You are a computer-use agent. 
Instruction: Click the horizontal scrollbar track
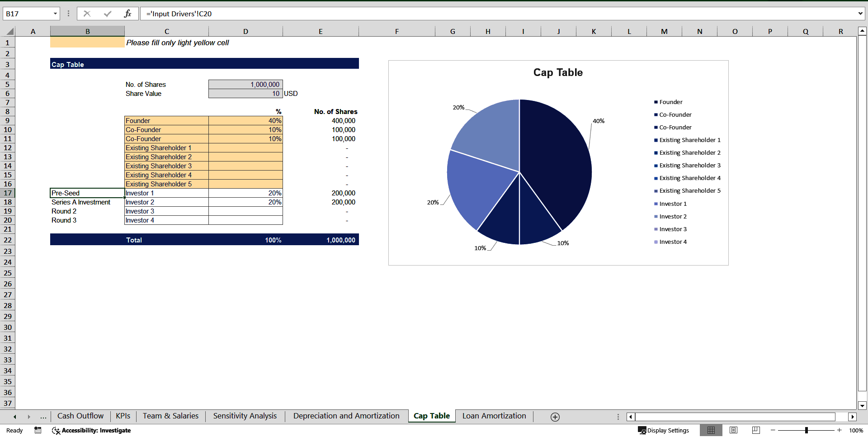click(x=735, y=417)
